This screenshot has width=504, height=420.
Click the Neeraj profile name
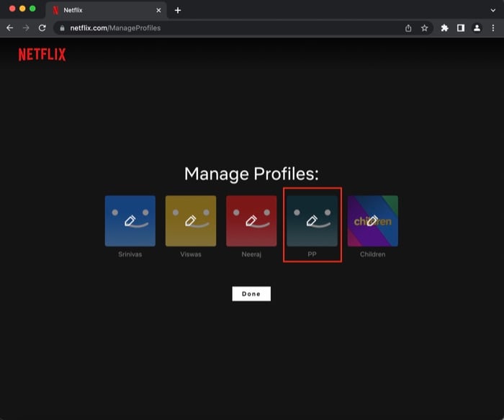251,254
